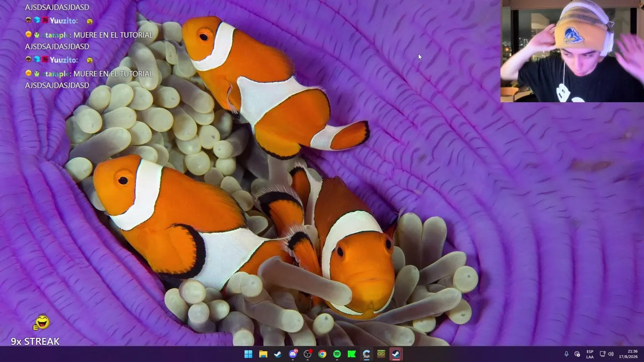The height and width of the screenshot is (362, 644).
Task: Open the network status tray icon
Action: click(x=602, y=354)
